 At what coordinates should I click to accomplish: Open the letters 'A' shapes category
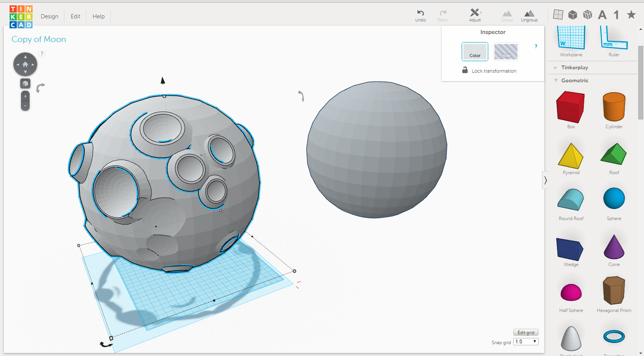(602, 15)
